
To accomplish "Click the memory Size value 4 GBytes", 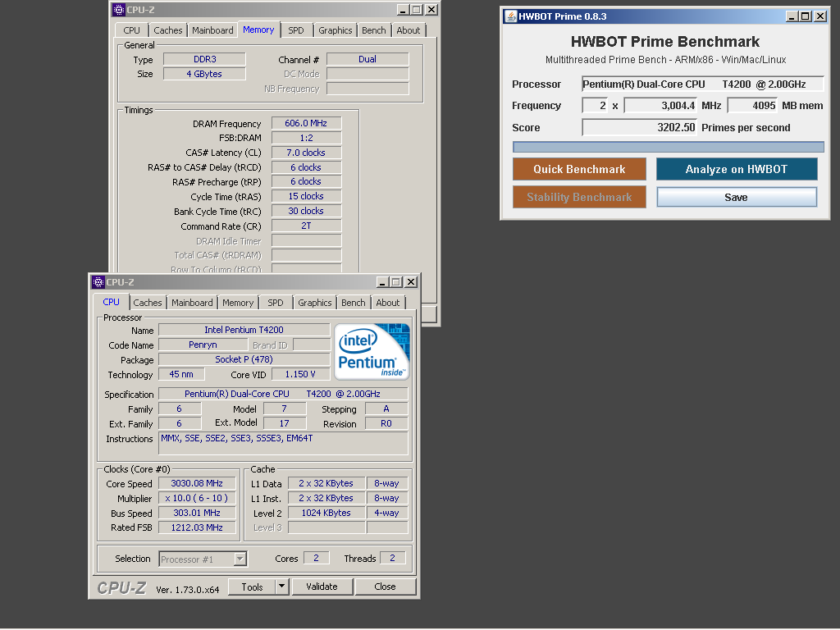I will pos(204,74).
